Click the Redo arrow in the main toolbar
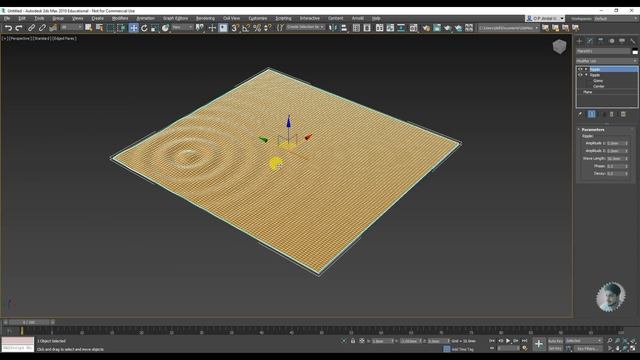The width and height of the screenshot is (640, 360). click(x=19, y=28)
